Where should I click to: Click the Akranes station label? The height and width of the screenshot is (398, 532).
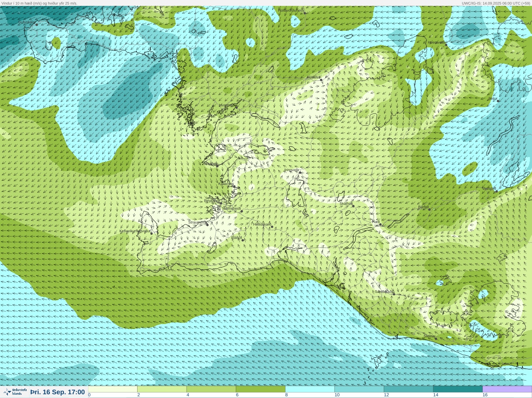(x=210, y=164)
